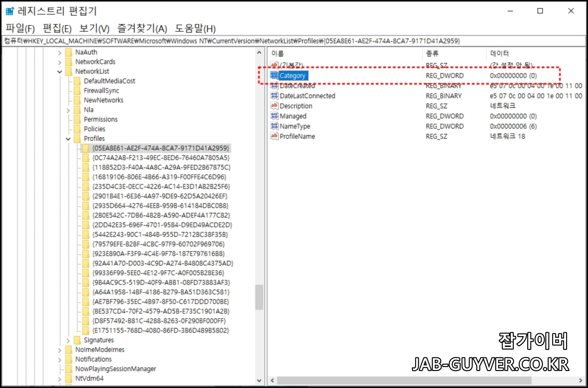
Task: Minimize the Registry Editor window
Action: click(510, 11)
